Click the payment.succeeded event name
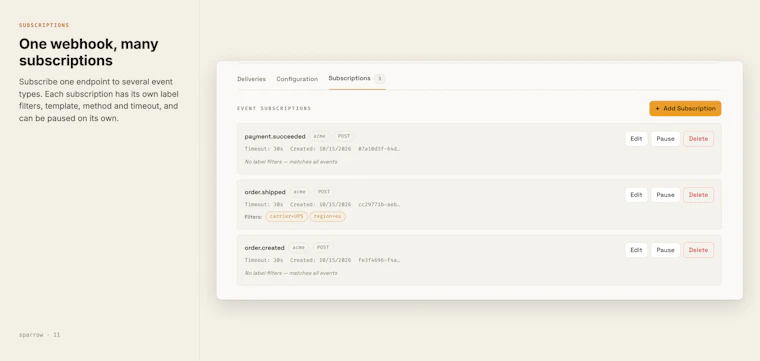 coord(275,137)
